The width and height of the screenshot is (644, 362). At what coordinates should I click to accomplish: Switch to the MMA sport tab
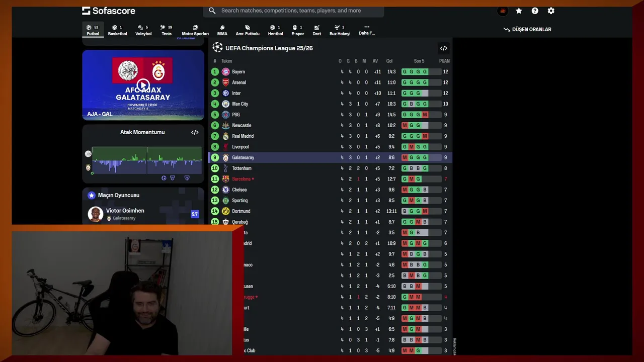(x=222, y=30)
